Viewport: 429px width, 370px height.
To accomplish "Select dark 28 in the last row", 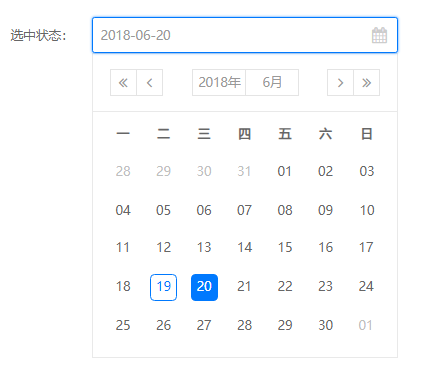I will [244, 326].
